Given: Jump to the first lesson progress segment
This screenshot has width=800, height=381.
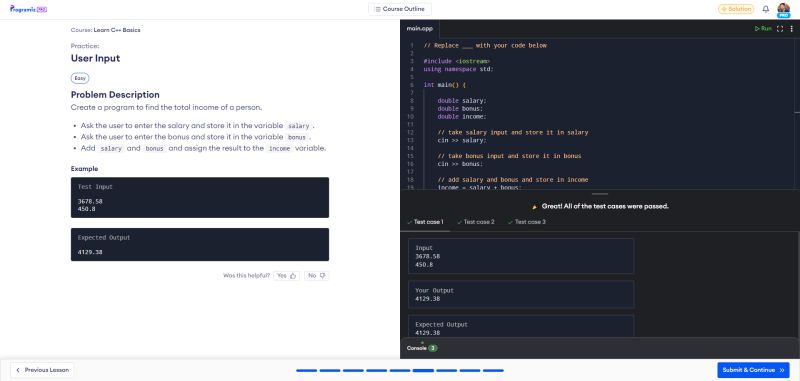Looking at the screenshot, I should [307, 370].
